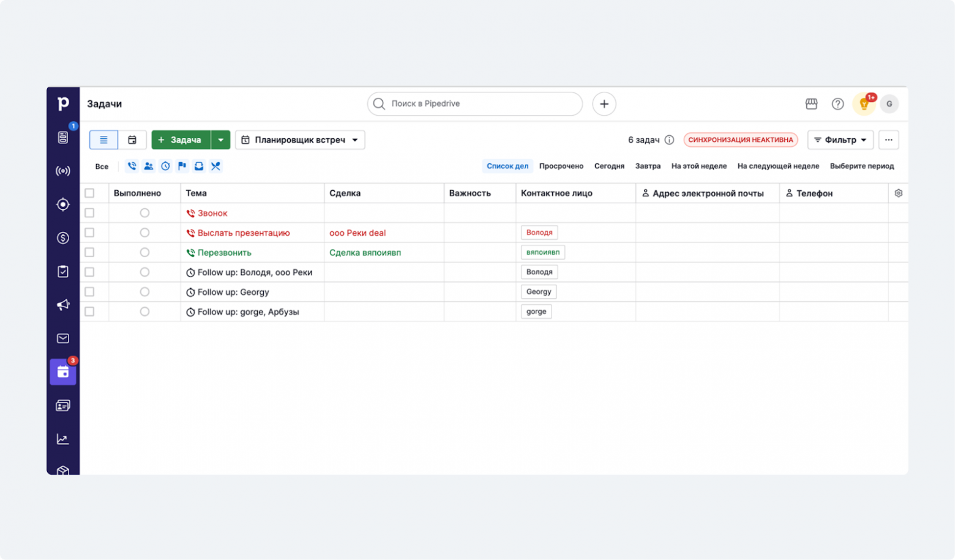
Task: Open the Deals dollar icon in sidebar
Action: coord(62,238)
